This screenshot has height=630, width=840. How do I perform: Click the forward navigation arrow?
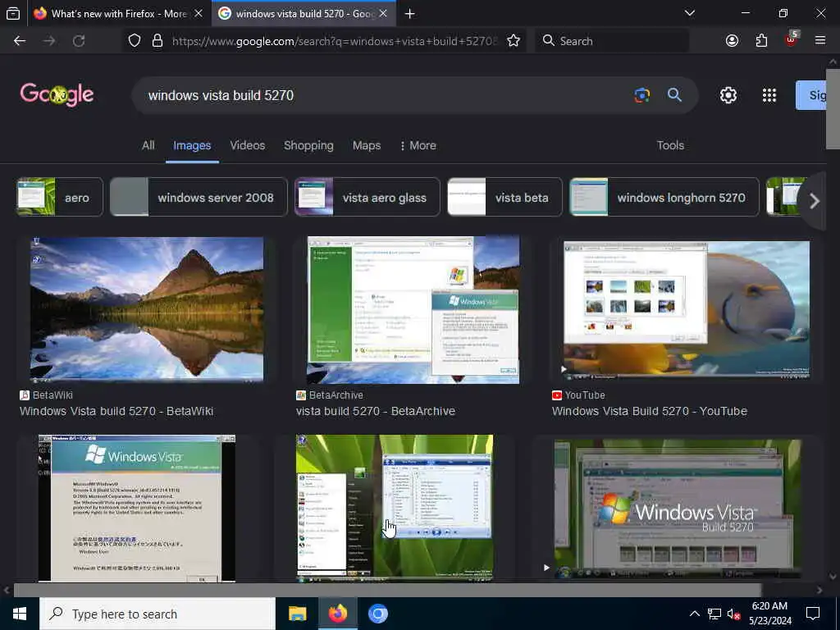pos(49,41)
